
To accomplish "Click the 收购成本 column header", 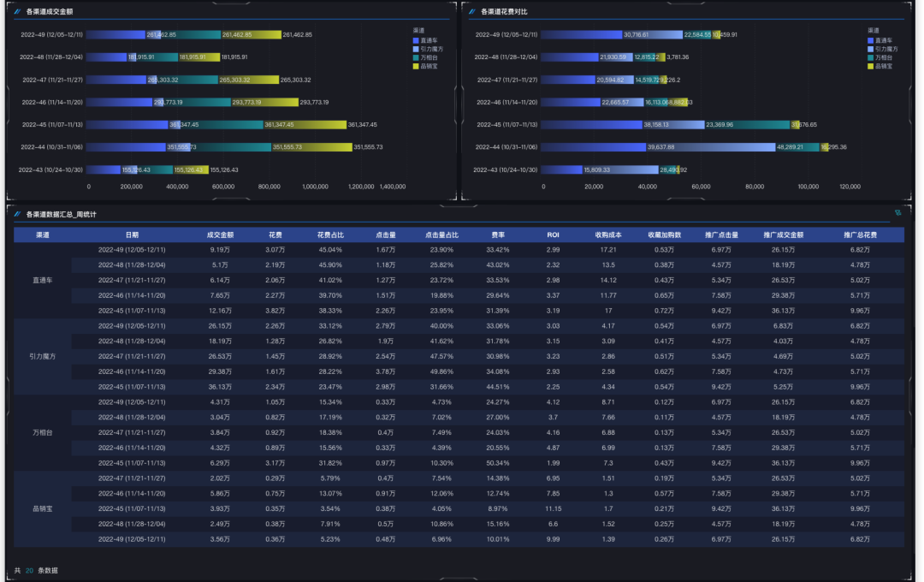I will point(608,235).
